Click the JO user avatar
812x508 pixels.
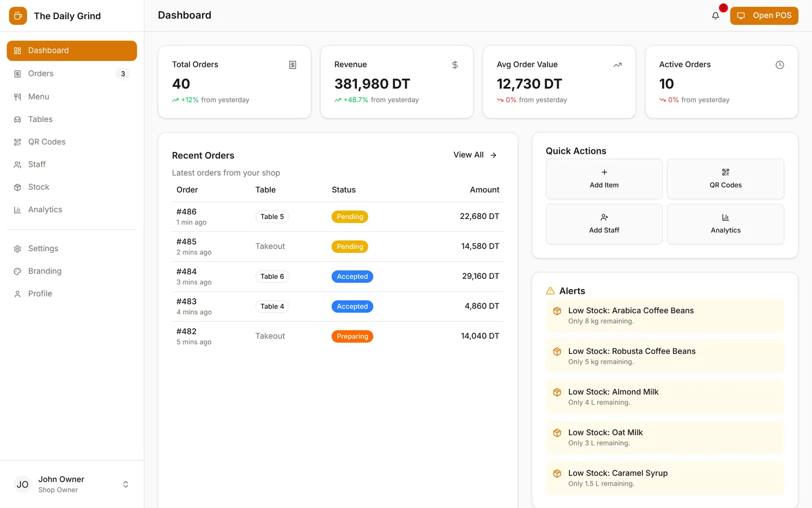click(23, 484)
